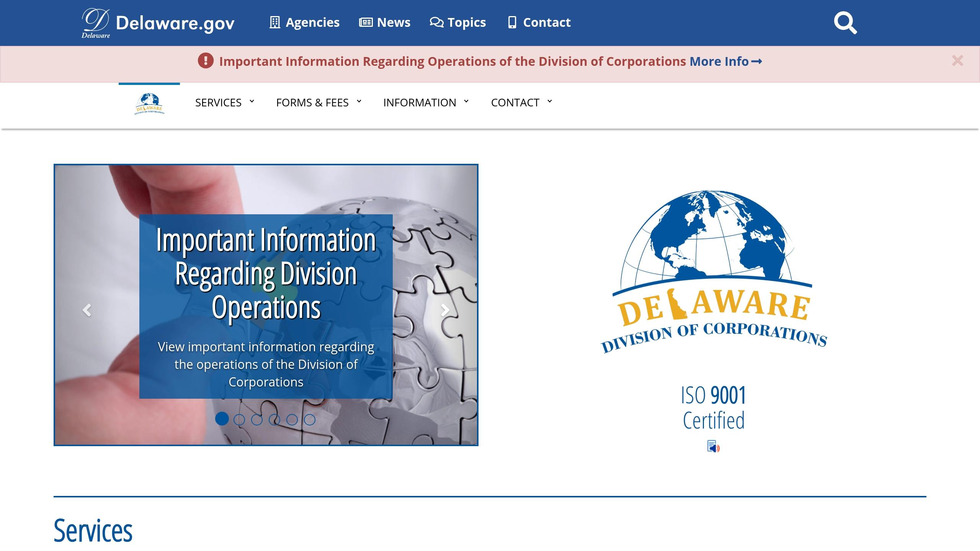Open the Agencies menu item

pyautogui.click(x=312, y=22)
